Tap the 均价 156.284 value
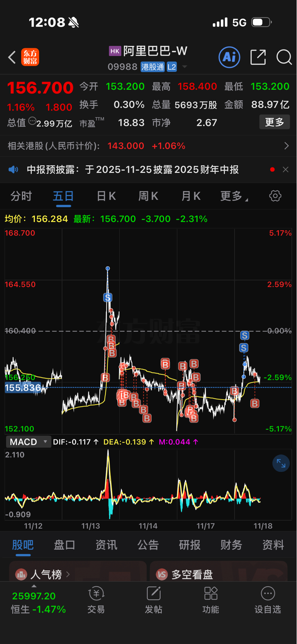Viewport: 297px width, 644px height. [50, 219]
